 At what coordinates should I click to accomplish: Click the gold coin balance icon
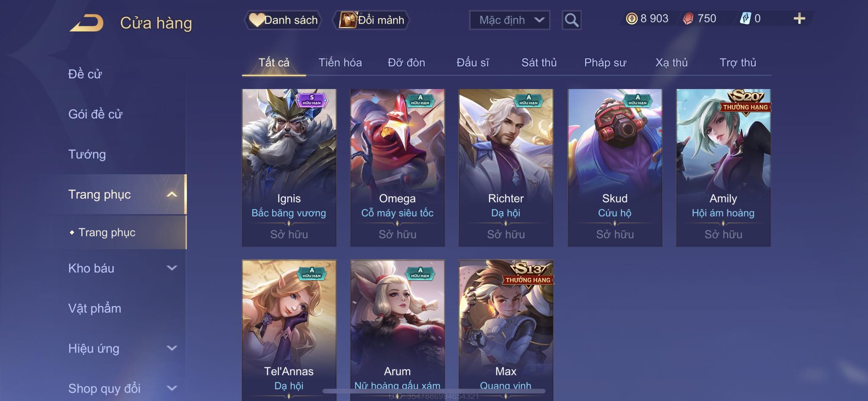pyautogui.click(x=632, y=19)
